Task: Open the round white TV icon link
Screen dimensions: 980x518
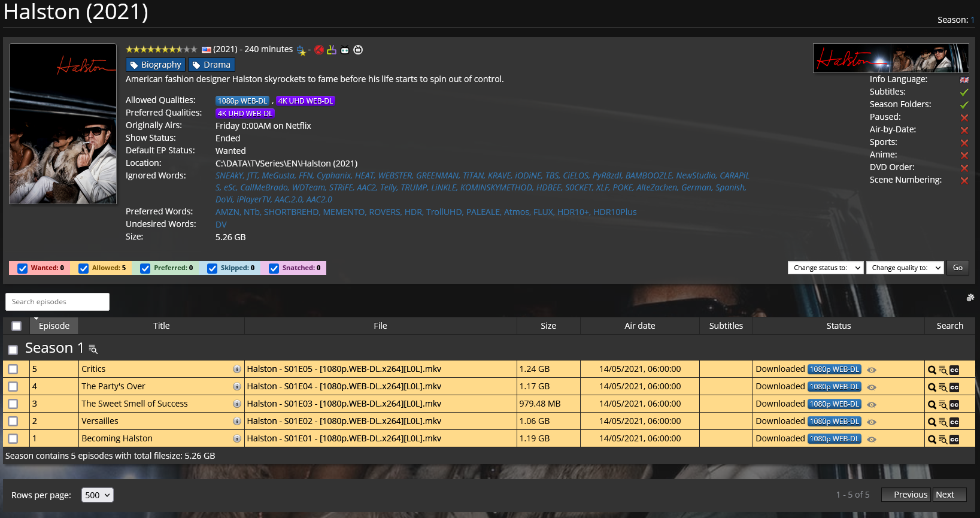Action: (x=358, y=50)
